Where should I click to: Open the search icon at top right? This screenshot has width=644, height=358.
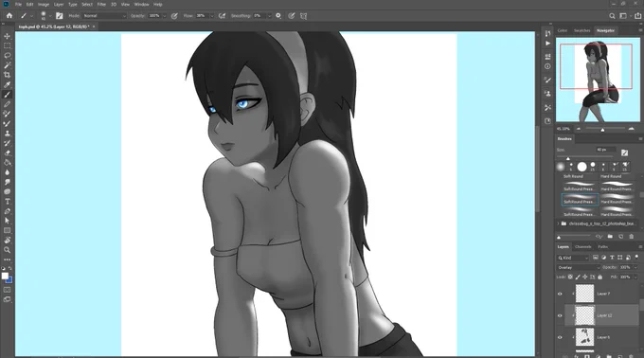point(612,16)
